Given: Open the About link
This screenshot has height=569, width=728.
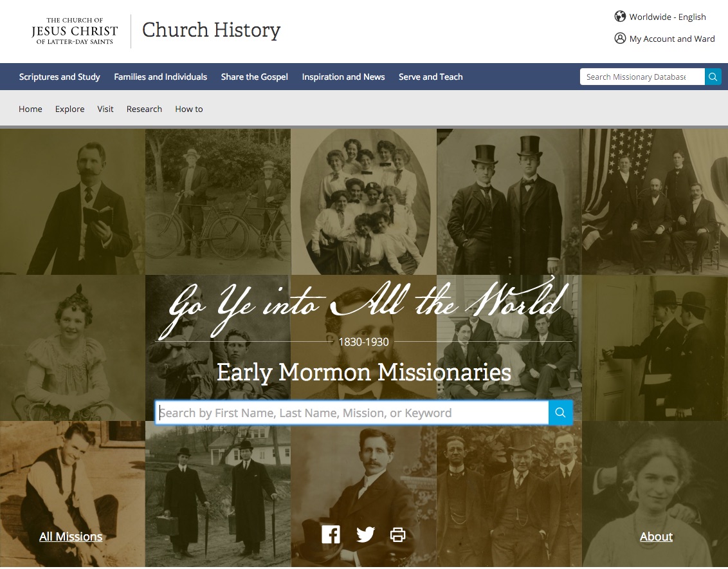Looking at the screenshot, I should (656, 536).
